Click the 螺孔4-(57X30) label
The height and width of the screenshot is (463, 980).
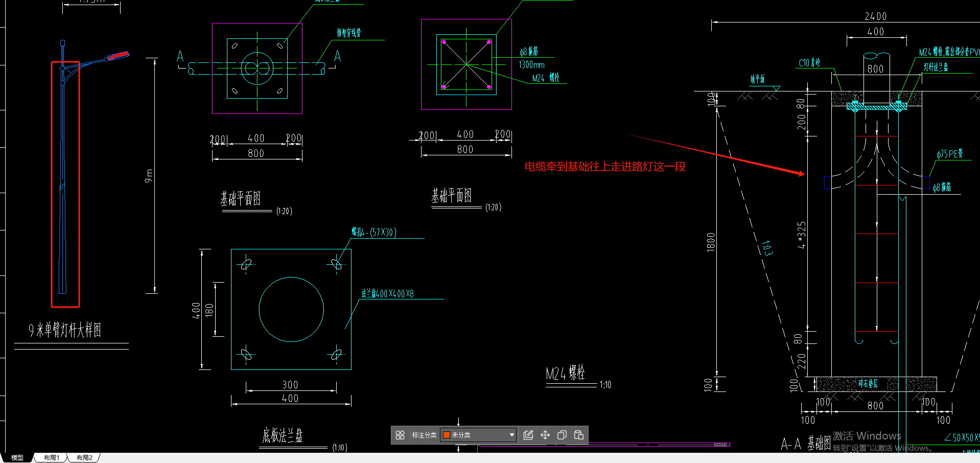[x=374, y=232]
